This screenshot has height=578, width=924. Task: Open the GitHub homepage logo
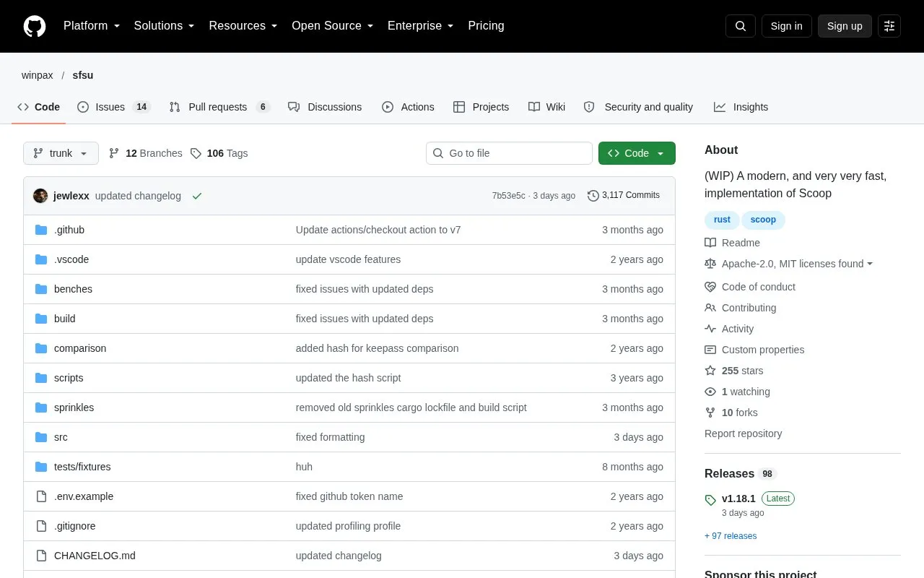[35, 26]
